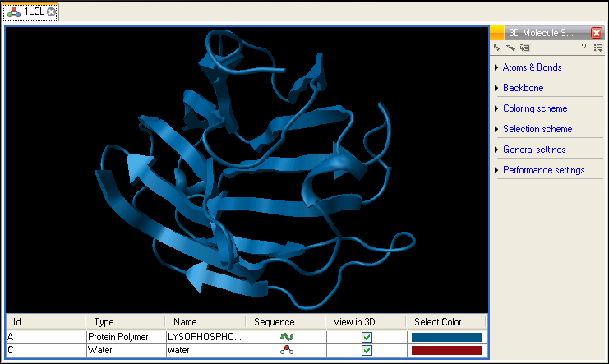The width and height of the screenshot is (609, 364).
Task: Close the 1LCL tab with its x icon
Action: click(x=51, y=12)
